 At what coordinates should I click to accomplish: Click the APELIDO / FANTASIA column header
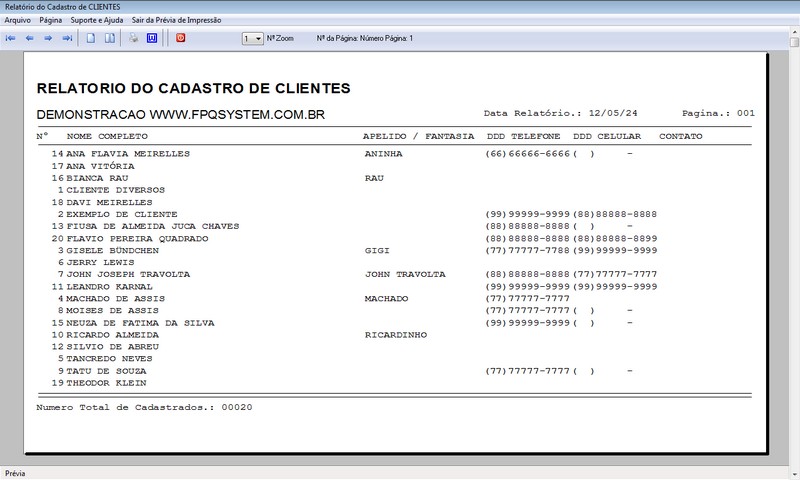(x=418, y=136)
